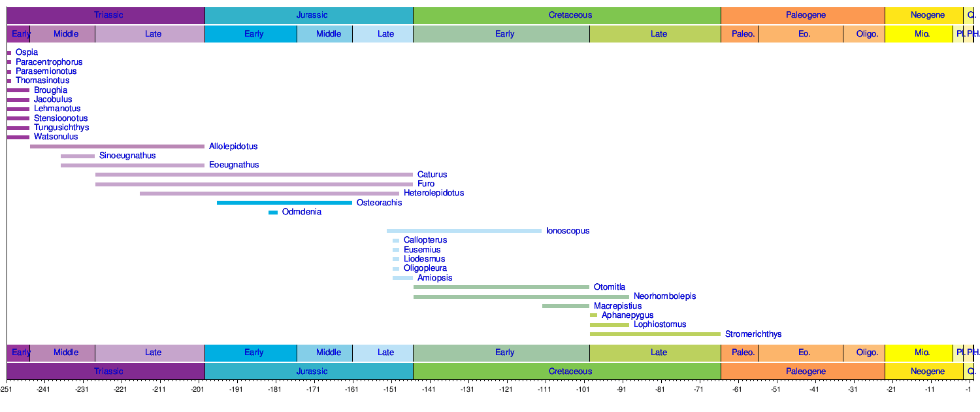Click the Heterolepidotus genus link
This screenshot has width=980, height=412.
(x=433, y=193)
